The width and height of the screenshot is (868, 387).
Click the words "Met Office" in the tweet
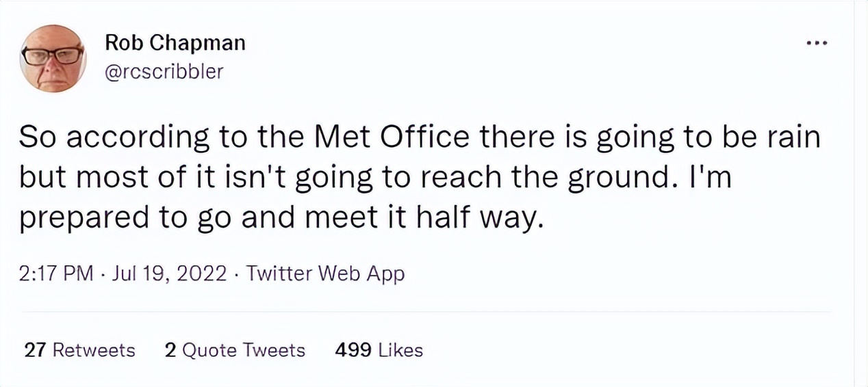(391, 138)
